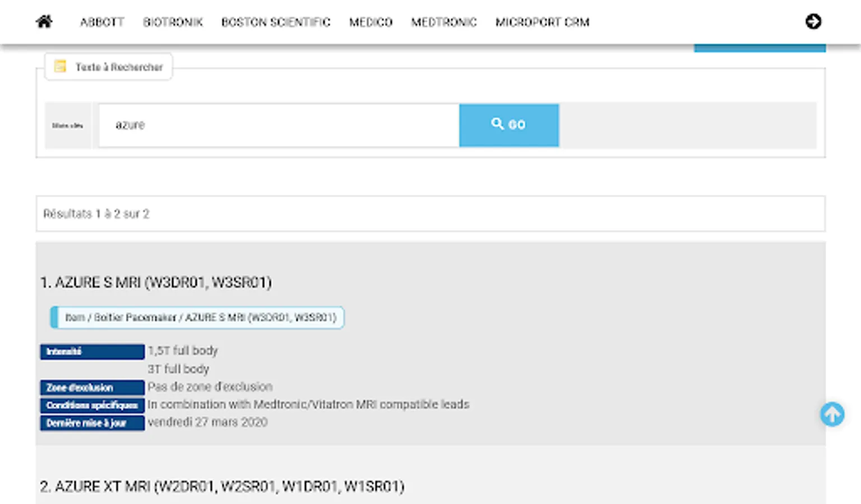The width and height of the screenshot is (861, 504).
Task: Click the Zone d'exclusion label
Action: [x=92, y=388]
